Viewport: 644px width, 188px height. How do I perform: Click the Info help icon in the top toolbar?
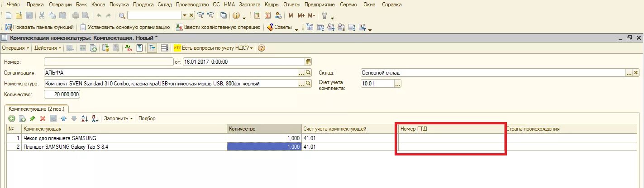(x=236, y=15)
